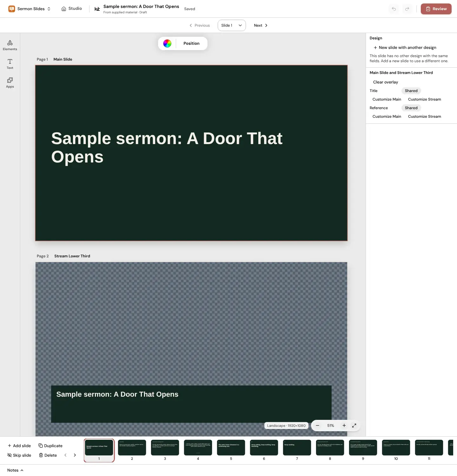Screen dimensions: 457x476
Task: Click the Kit logo icon
Action: pos(97,9)
